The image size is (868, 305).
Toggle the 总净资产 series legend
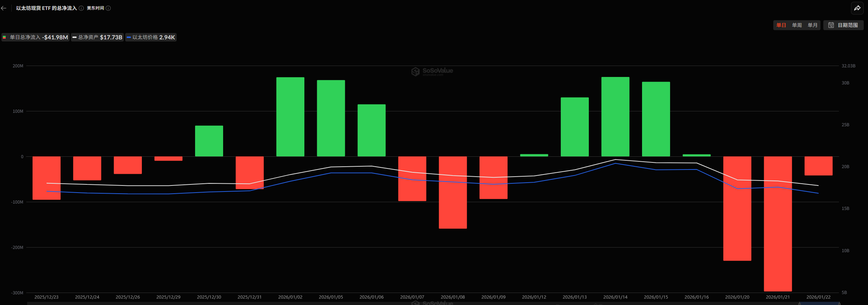tap(98, 37)
